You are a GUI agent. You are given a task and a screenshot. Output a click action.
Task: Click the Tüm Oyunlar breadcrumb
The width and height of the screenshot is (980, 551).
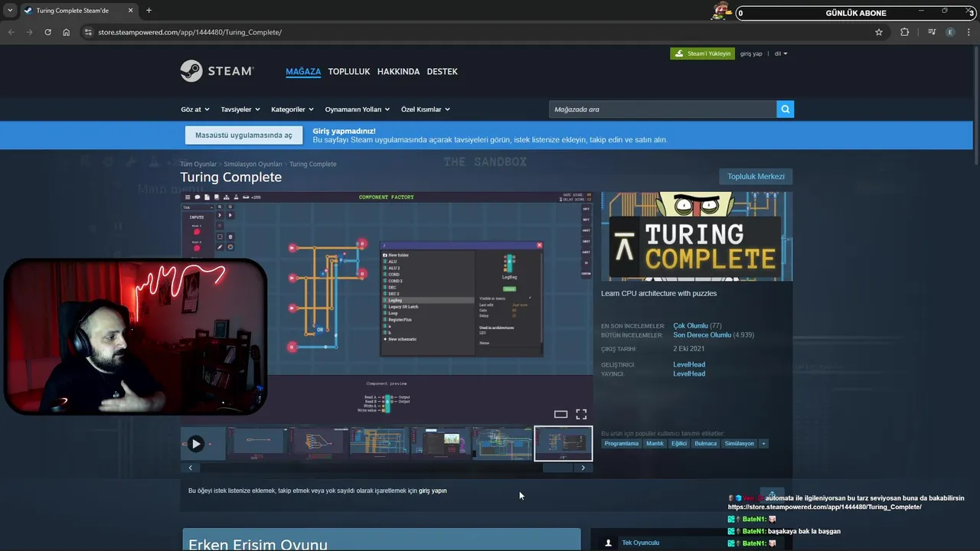click(198, 164)
